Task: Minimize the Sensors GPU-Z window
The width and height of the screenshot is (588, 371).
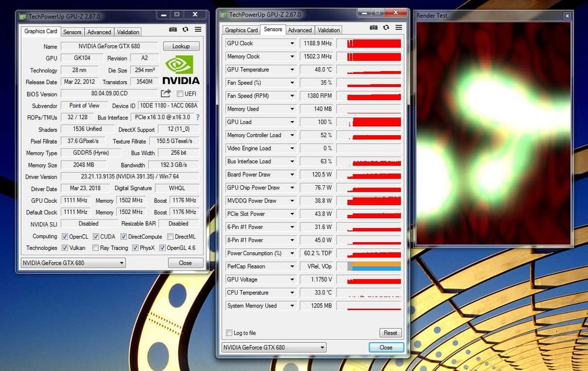Action: (x=364, y=13)
